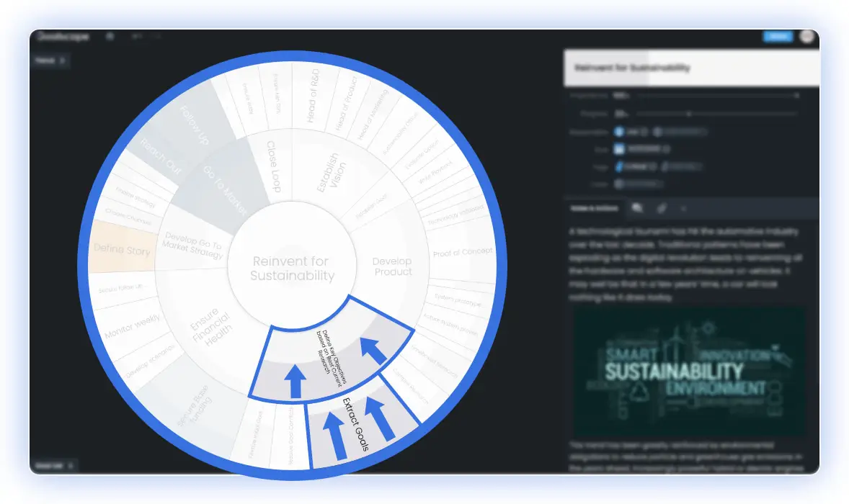Image resolution: width=849 pixels, height=504 pixels.
Task: Click the blue button in the top-right corner
Action: (x=779, y=37)
